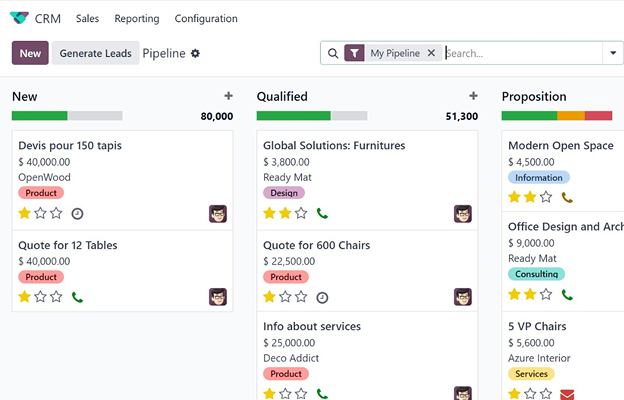Click the plus icon in the Qualified column
Screen dimensions: 624x400
tap(473, 96)
